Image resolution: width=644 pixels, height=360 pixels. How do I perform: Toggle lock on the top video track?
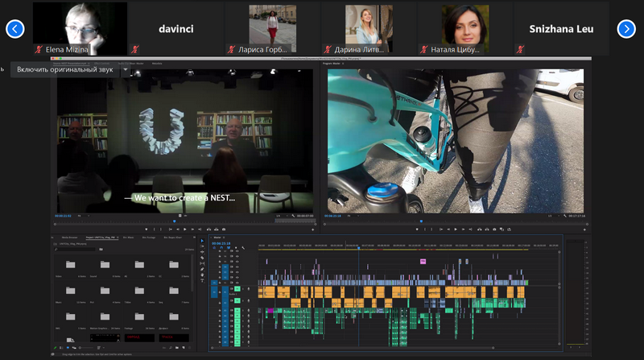[x=220, y=251]
